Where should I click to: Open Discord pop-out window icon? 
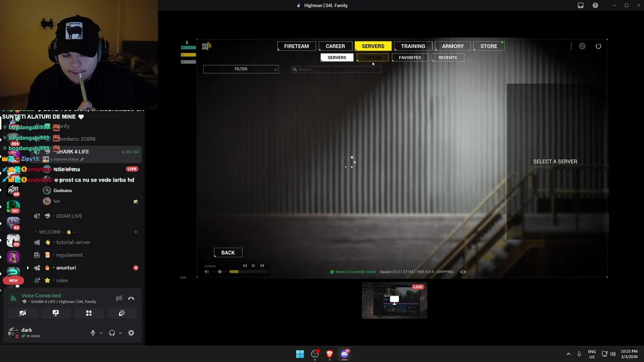pos(580,6)
